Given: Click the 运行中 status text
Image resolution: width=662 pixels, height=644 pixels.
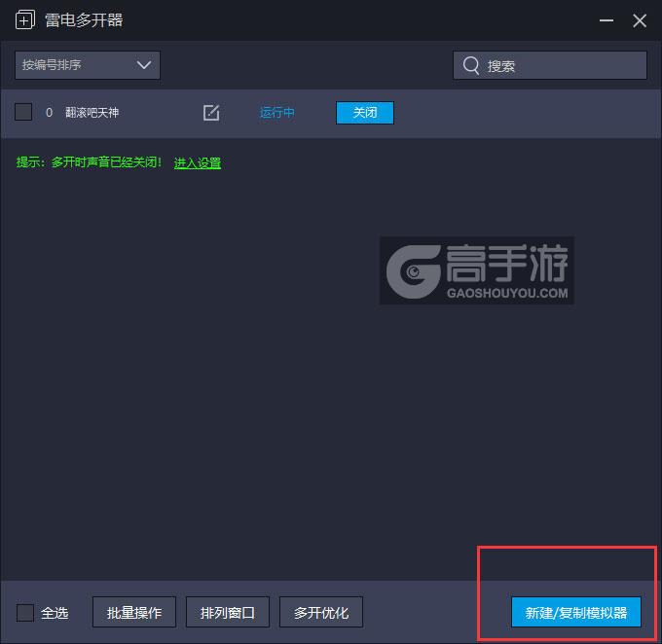Looking at the screenshot, I should coord(276,113).
